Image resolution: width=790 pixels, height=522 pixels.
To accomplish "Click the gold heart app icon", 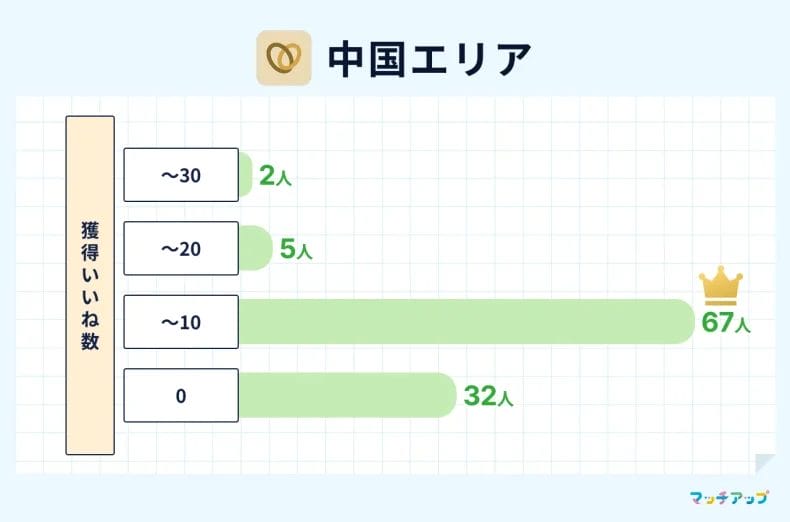I will (x=284, y=58).
